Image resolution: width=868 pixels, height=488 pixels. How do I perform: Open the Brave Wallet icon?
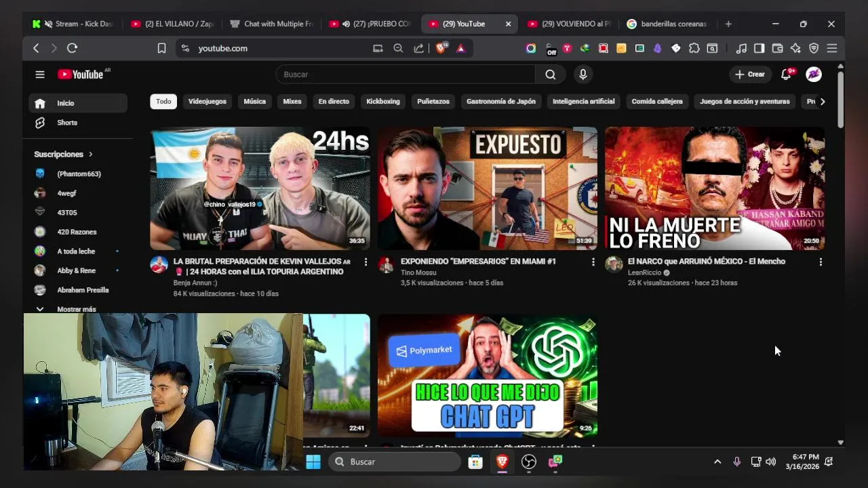pos(778,48)
